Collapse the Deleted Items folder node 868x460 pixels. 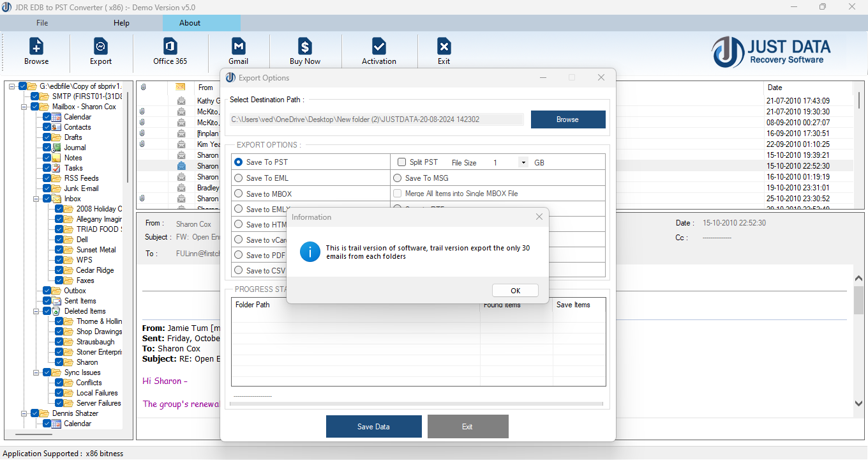point(36,310)
